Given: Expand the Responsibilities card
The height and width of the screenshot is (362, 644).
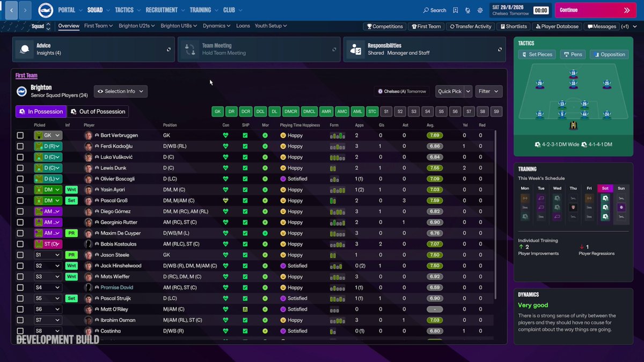Looking at the screenshot, I should (500, 49).
